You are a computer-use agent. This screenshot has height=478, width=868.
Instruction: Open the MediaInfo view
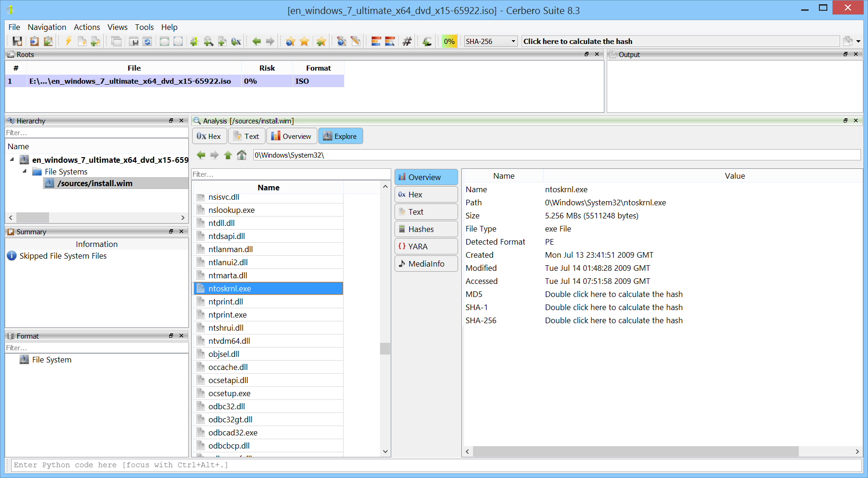426,264
